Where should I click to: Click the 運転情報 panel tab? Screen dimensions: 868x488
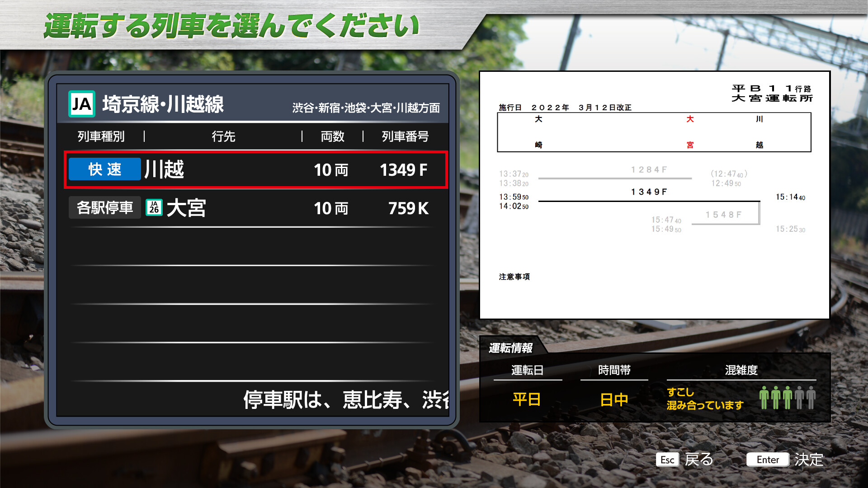point(511,347)
